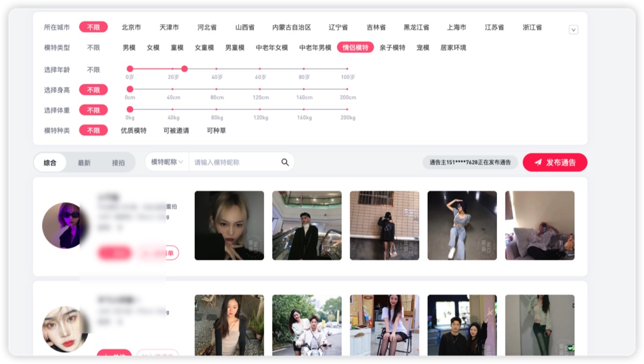Choose 内蒙古自治区 city filter
Image resolution: width=644 pixels, height=364 pixels.
(291, 27)
